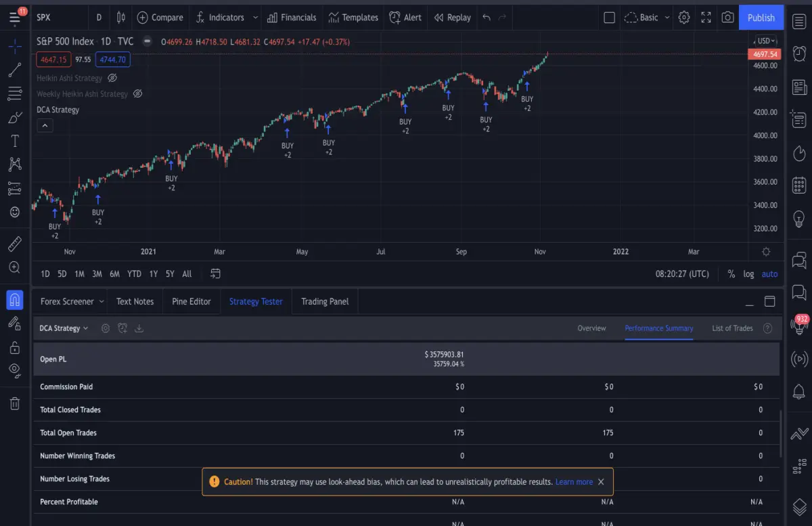Image resolution: width=812 pixels, height=526 pixels.
Task: Open price scale settings gear
Action: 766,251
